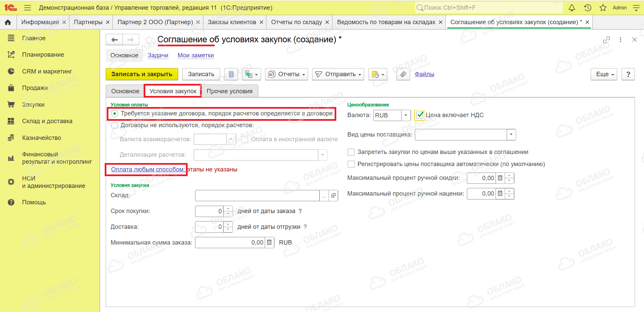Focus the search field Поиск Ctrl+Shift+F
This screenshot has width=644, height=312.
(489, 8)
